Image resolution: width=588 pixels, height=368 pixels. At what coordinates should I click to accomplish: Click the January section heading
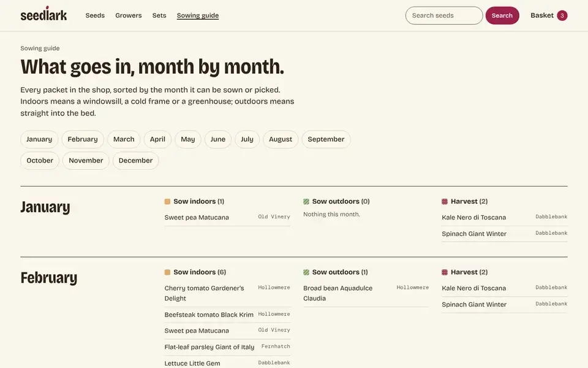[x=45, y=207]
